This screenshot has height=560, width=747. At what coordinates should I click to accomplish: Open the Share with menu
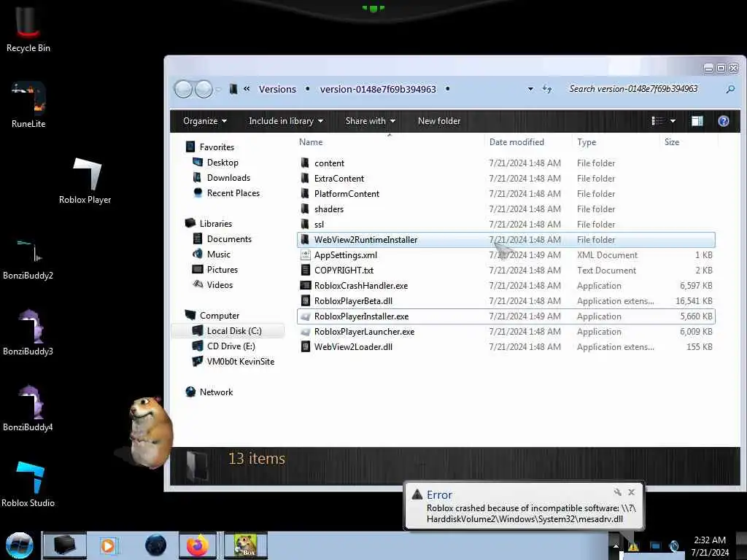[370, 121]
